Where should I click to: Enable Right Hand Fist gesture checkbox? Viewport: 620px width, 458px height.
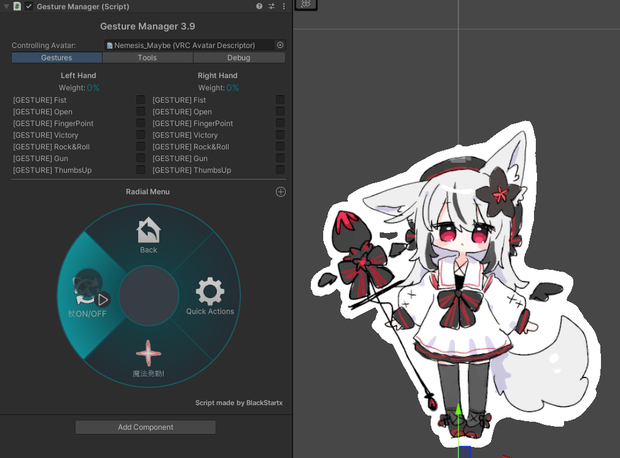click(280, 100)
